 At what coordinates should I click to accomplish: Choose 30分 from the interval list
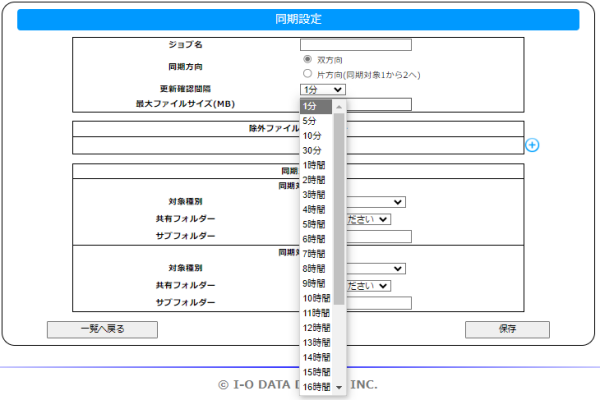tap(316, 150)
